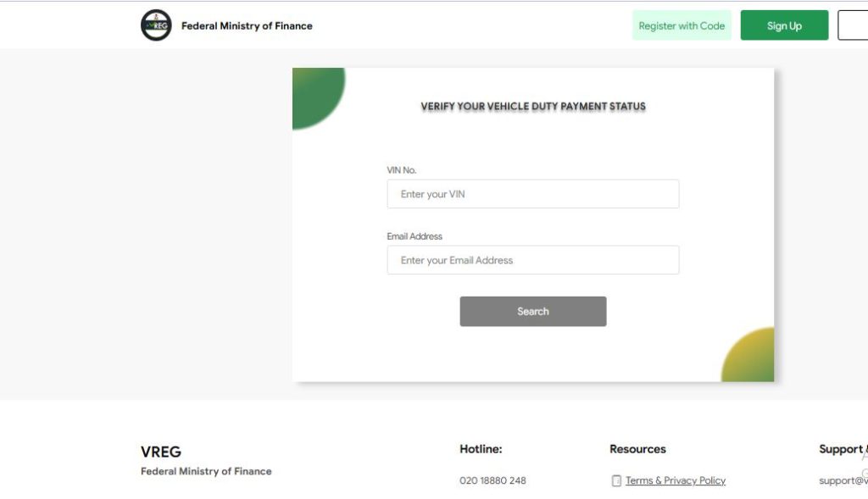The width and height of the screenshot is (868, 499).
Task: Click the Email Address field label
Action: point(415,236)
